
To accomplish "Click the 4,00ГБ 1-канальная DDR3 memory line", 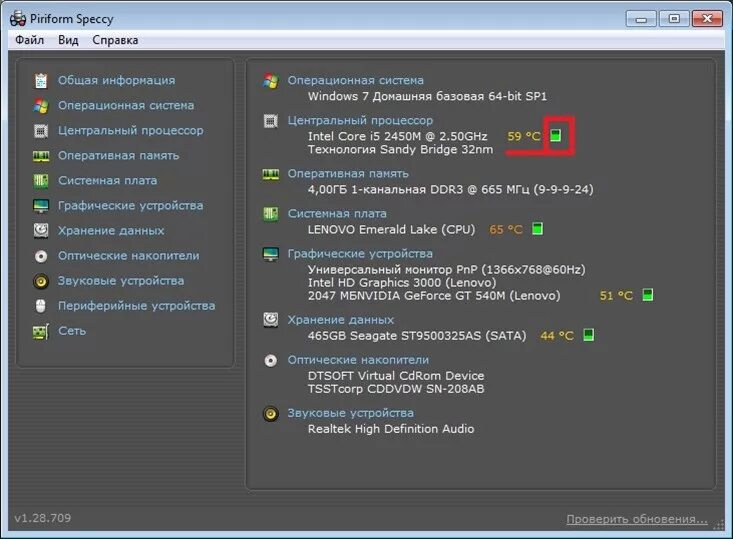I will (x=450, y=189).
